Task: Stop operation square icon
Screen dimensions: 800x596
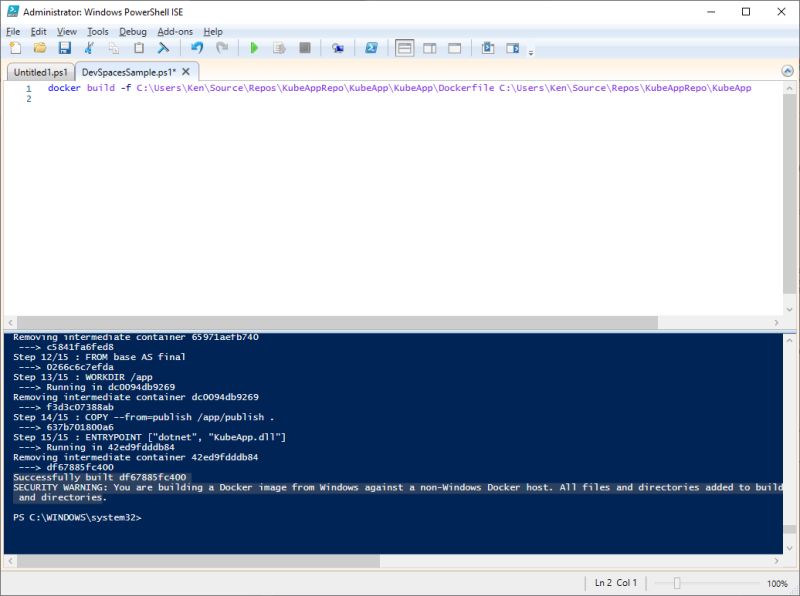Action: [x=305, y=48]
